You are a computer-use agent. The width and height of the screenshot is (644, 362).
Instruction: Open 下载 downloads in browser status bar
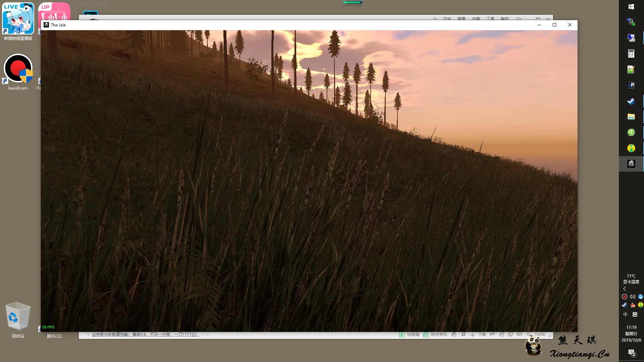478,335
